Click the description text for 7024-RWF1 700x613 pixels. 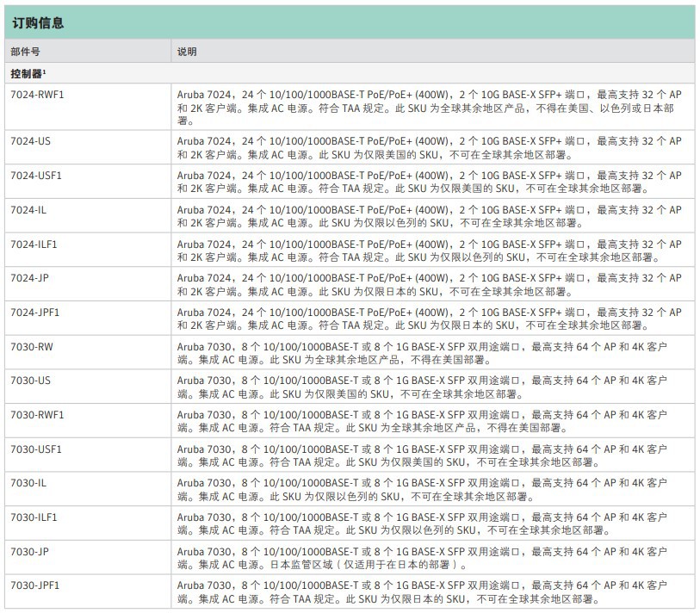430,108
